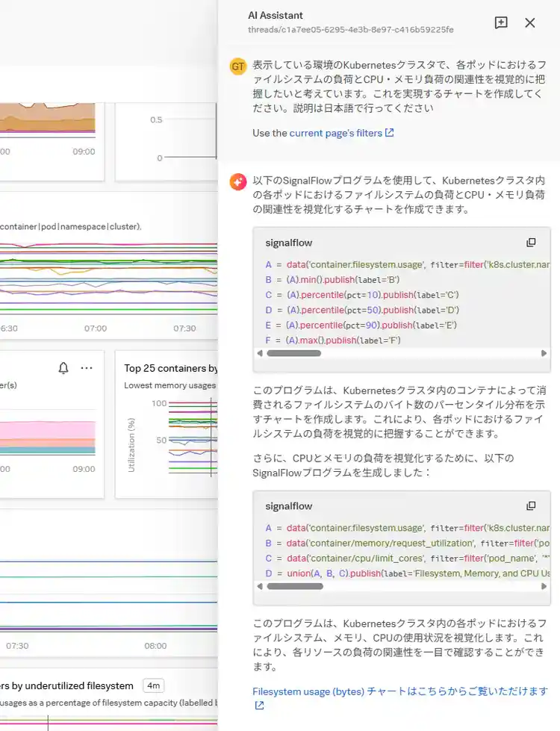Click line B min() publish in first code
This screenshot has height=731, width=560.
(x=332, y=280)
